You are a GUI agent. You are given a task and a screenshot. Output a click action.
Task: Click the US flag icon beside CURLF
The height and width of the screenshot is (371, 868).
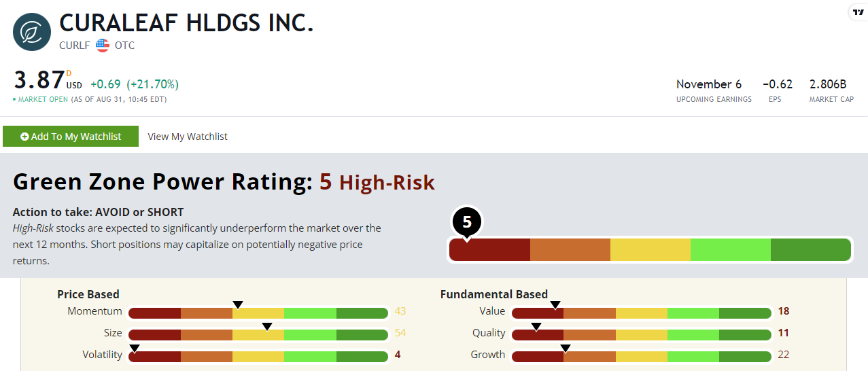(x=103, y=46)
